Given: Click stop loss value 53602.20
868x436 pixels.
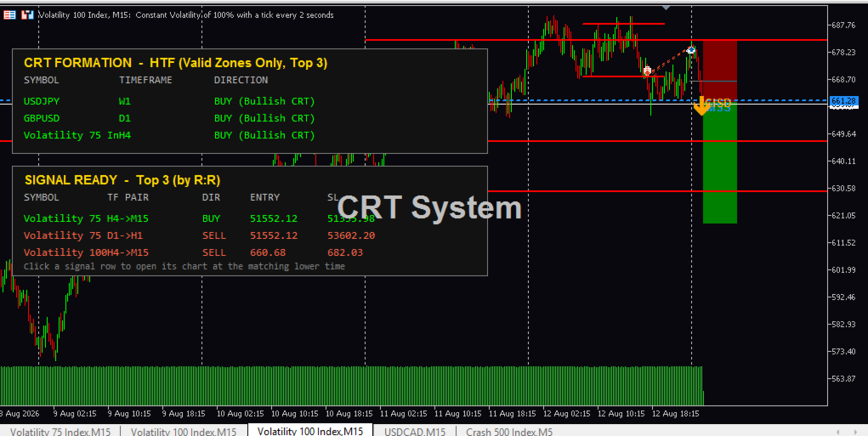Looking at the screenshot, I should tap(351, 235).
